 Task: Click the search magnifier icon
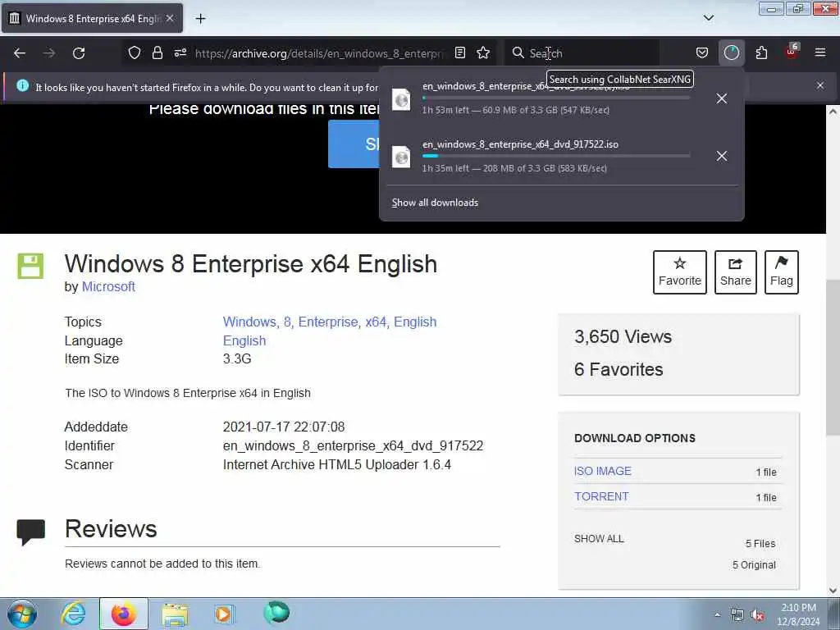tap(518, 52)
